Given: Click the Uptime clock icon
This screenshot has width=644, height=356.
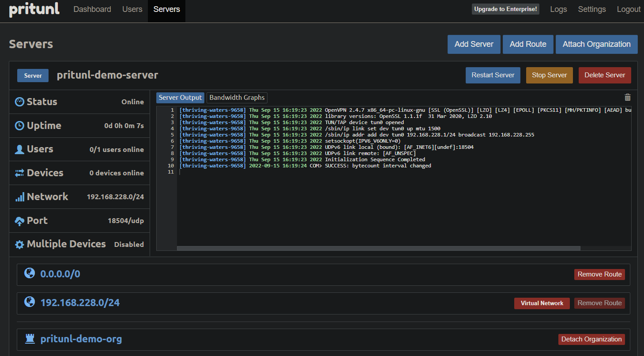Looking at the screenshot, I should tap(19, 126).
